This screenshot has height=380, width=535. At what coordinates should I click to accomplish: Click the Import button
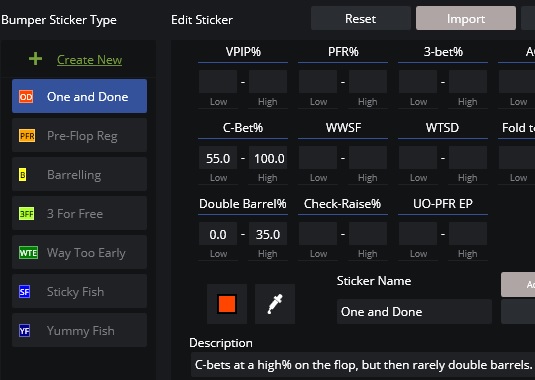tap(466, 18)
